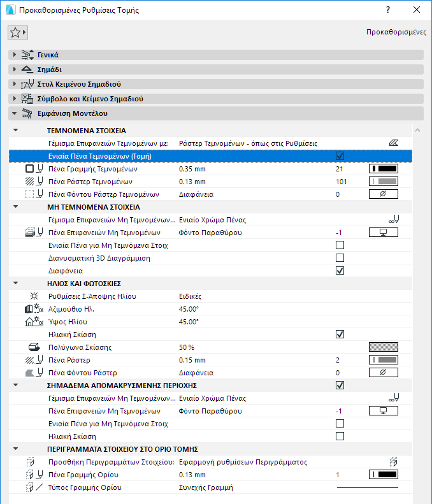Viewport: 432px width, 504px height.
Task: Collapse ΤΕΜΝΟΜΕΝΑ ΣΤΟΙΧΕΙΑ group arrow
Action: [15, 131]
